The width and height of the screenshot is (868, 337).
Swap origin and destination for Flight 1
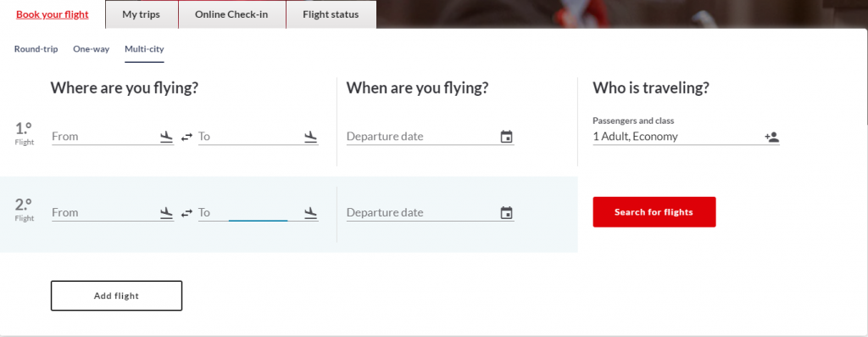coord(186,137)
